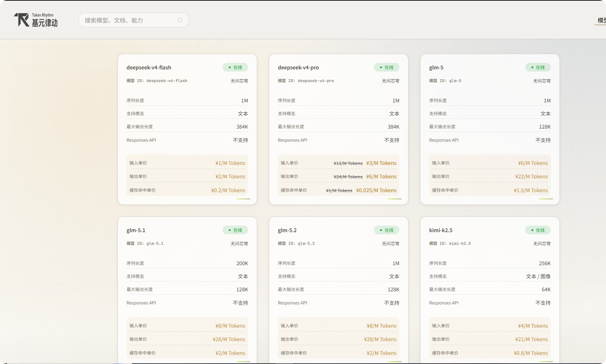Click the 64K max output value
Viewport: 606px width, 364px height.
(x=546, y=290)
